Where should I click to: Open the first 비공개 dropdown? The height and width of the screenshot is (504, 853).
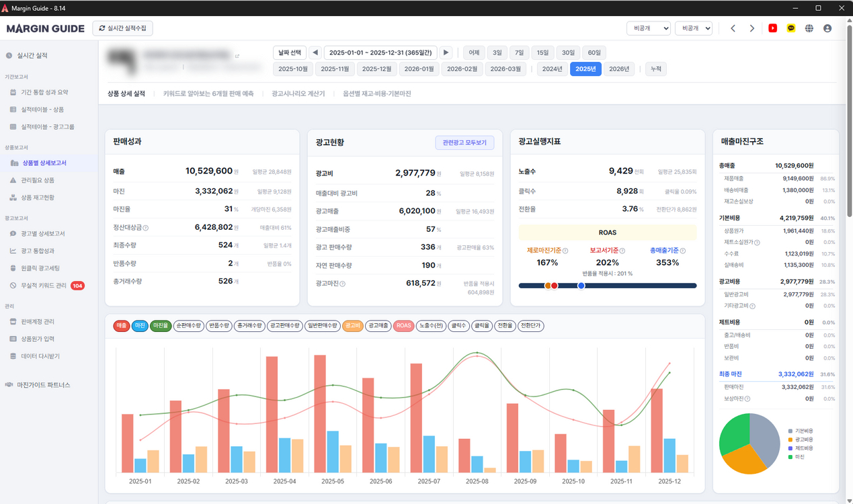(x=648, y=28)
